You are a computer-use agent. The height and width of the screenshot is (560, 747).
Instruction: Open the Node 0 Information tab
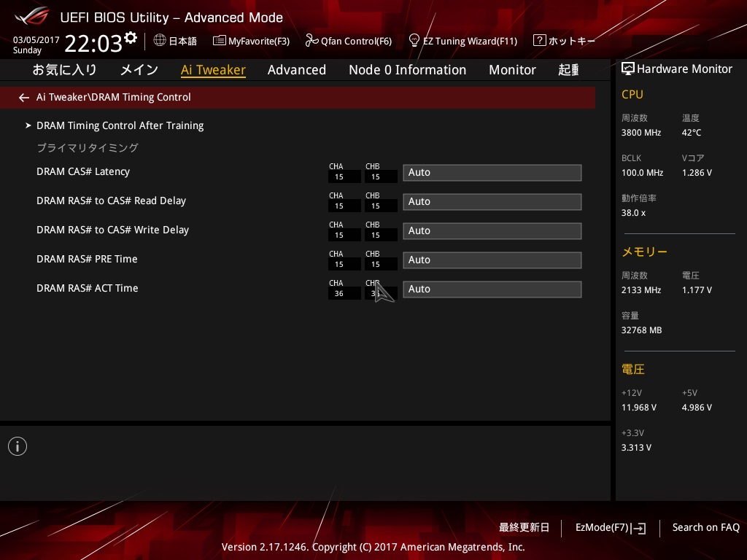[407, 69]
